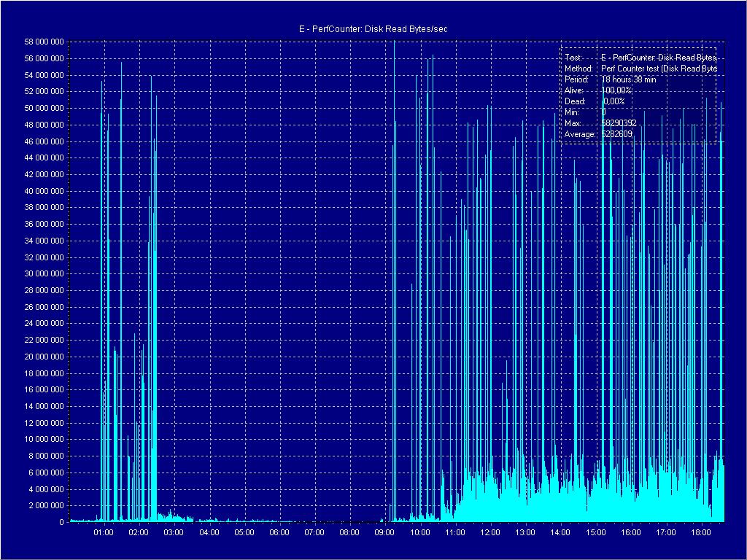Click the 12:00 time axis label
The image size is (747, 560).
coord(490,532)
